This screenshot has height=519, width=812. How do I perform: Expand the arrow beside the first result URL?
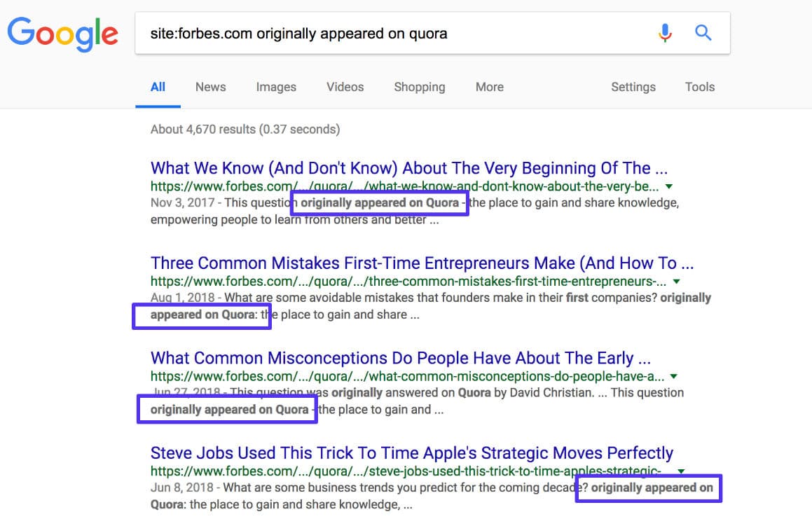pyautogui.click(x=669, y=187)
